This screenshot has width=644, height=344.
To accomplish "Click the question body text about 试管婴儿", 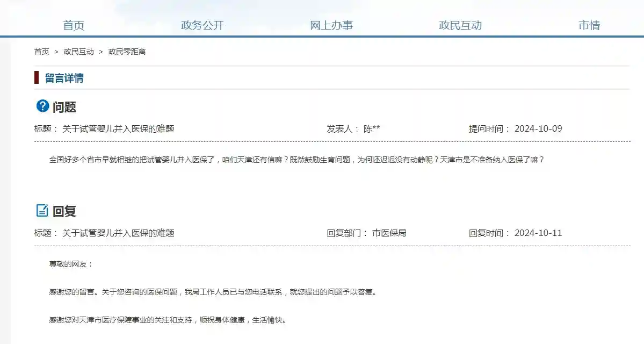I will coord(296,160).
